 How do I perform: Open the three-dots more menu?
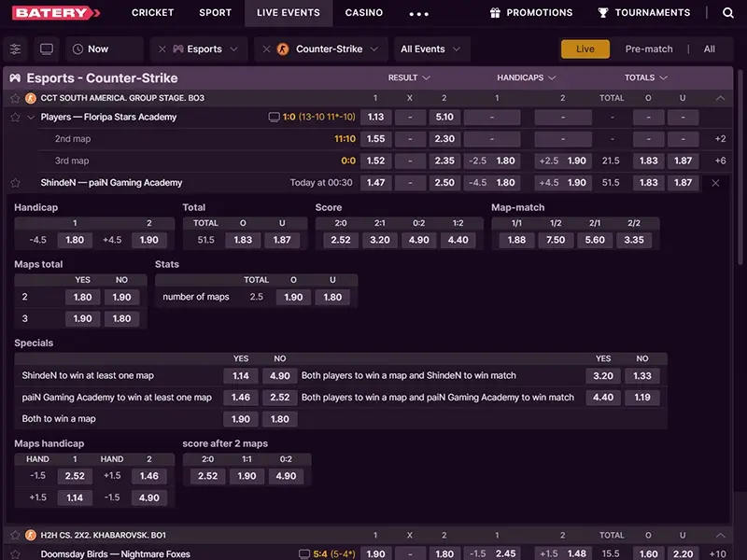tap(418, 14)
